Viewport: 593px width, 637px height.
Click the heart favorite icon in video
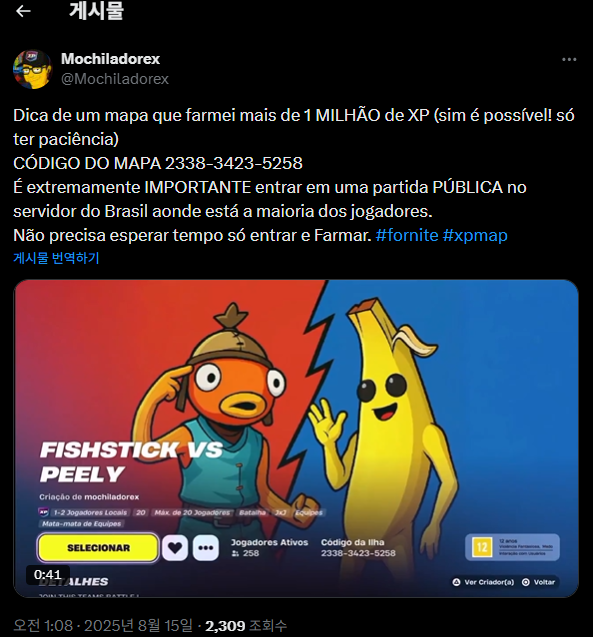click(175, 548)
